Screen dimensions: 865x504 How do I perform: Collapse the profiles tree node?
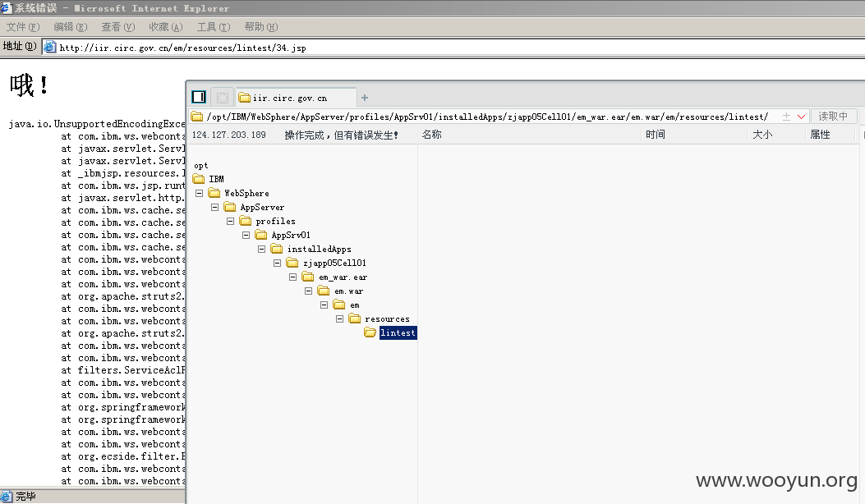231,221
